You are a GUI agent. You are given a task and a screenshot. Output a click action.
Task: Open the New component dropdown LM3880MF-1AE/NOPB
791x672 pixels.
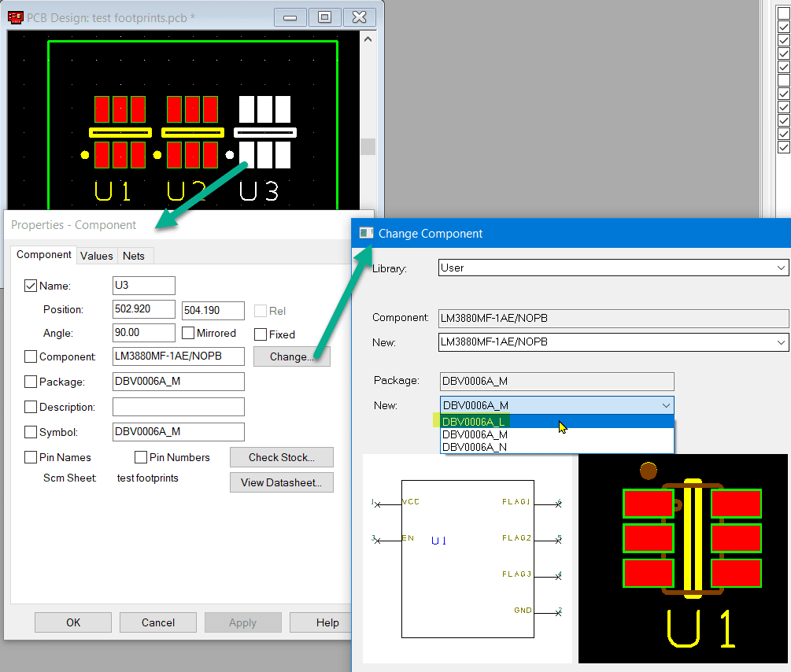[x=613, y=342]
